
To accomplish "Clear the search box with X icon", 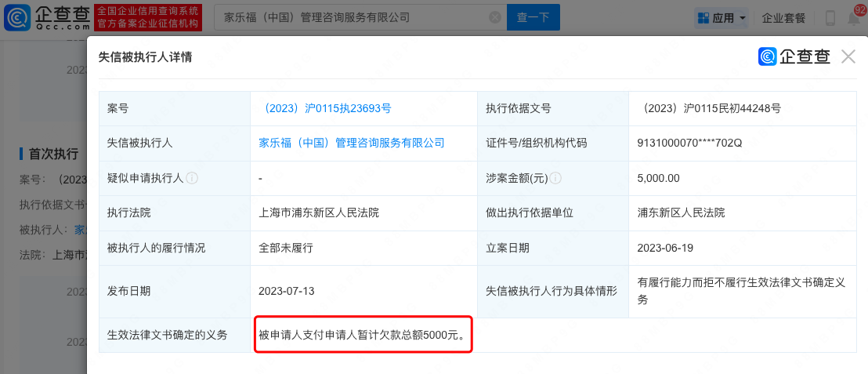I will [x=495, y=17].
